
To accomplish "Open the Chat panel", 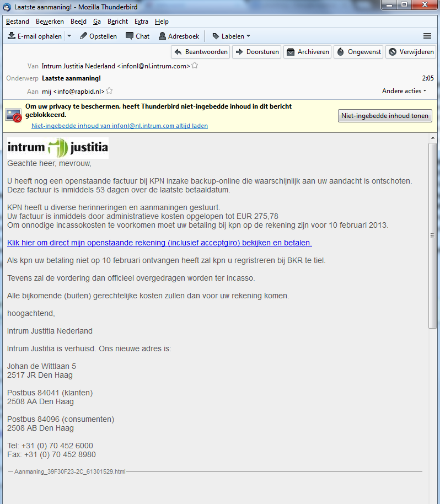I will tap(137, 36).
